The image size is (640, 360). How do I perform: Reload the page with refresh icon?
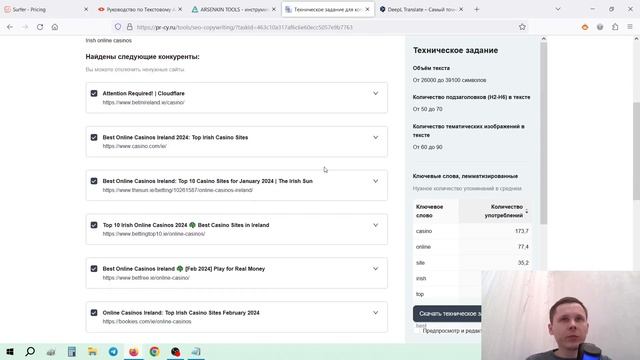pyautogui.click(x=40, y=27)
